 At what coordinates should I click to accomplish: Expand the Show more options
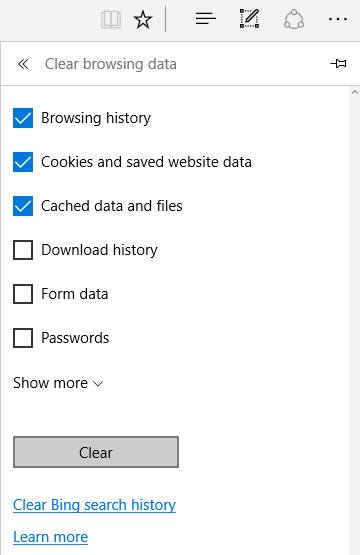58,383
